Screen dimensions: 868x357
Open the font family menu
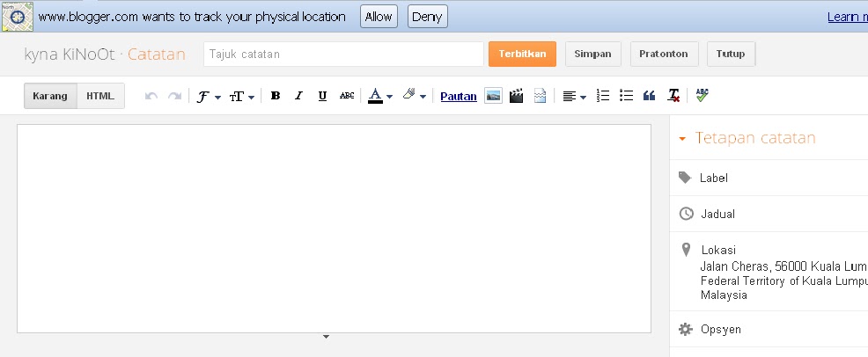coord(209,96)
